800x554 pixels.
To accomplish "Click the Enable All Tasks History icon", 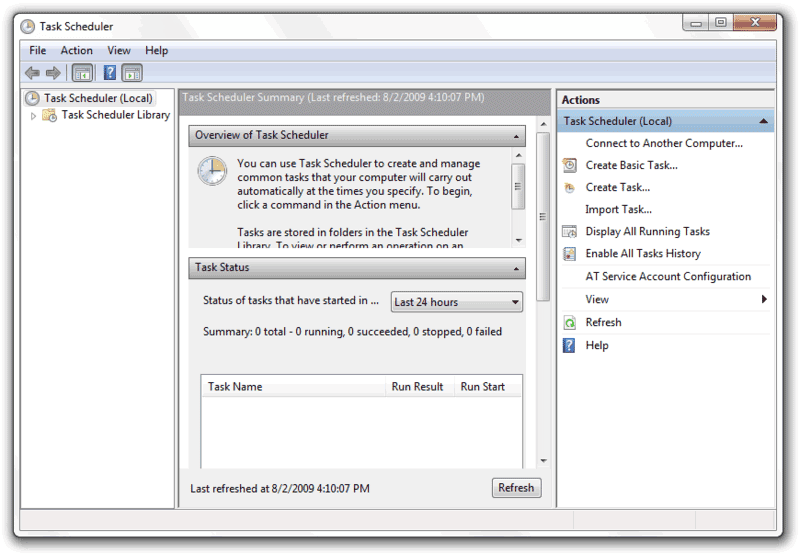I will pyautogui.click(x=569, y=254).
